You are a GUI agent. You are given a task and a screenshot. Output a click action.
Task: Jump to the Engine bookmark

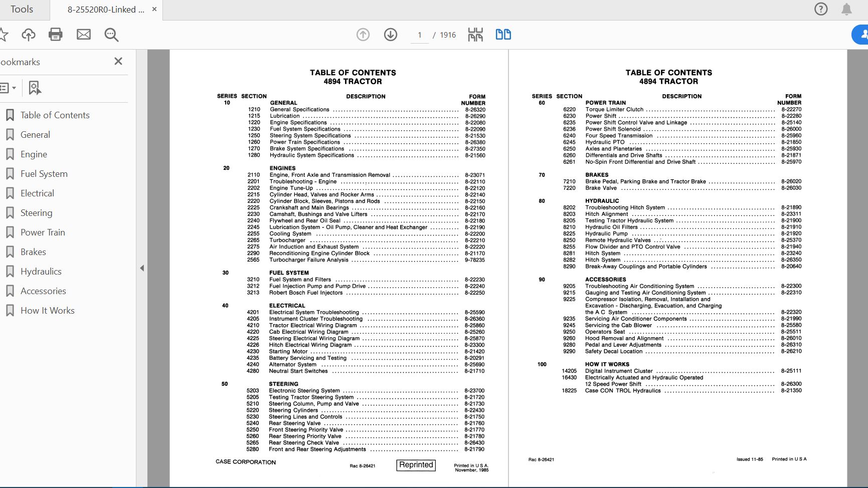pyautogui.click(x=34, y=154)
